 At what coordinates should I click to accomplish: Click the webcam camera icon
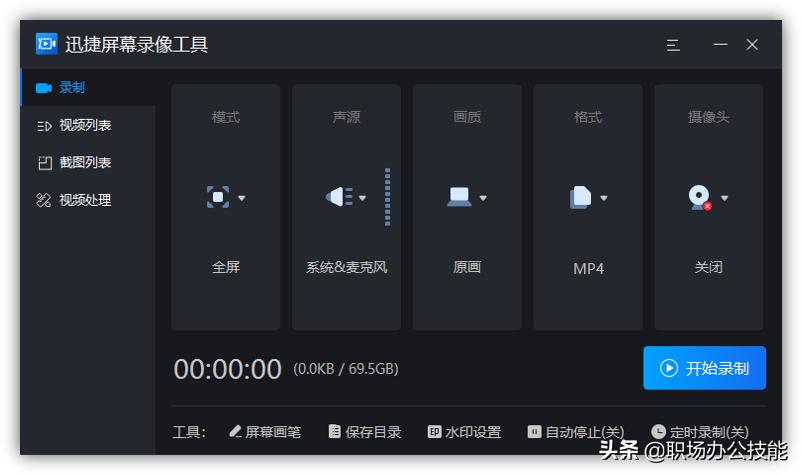click(700, 198)
